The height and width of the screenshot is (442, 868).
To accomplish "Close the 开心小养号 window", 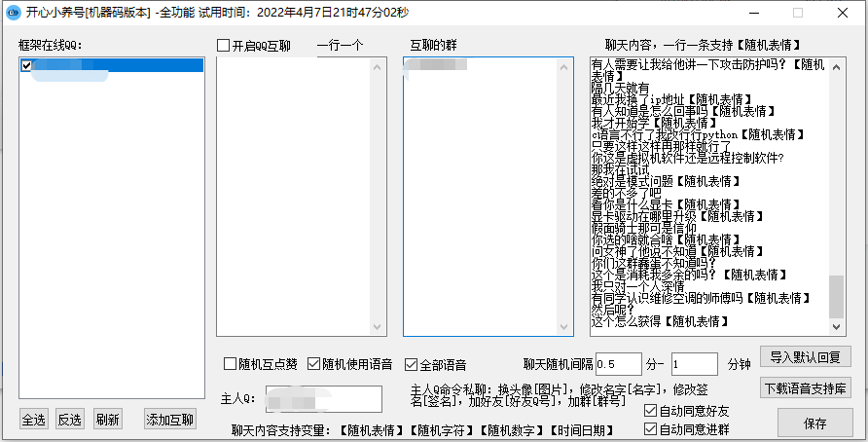I will pos(843,13).
